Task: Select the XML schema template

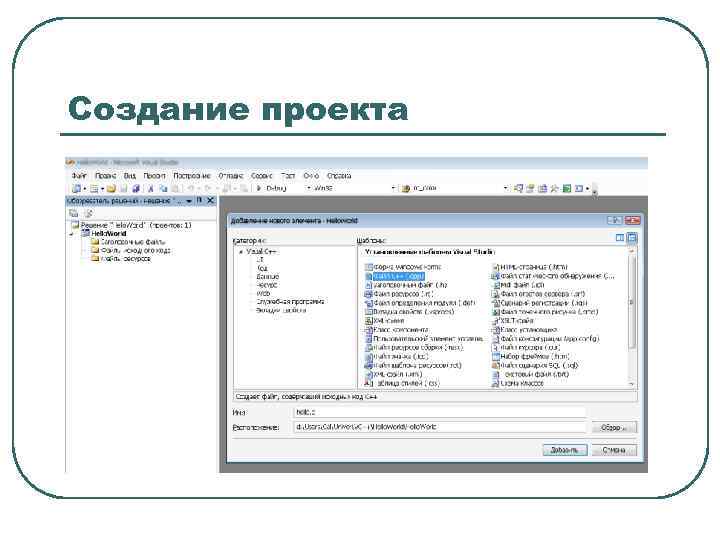Action: tap(385, 321)
